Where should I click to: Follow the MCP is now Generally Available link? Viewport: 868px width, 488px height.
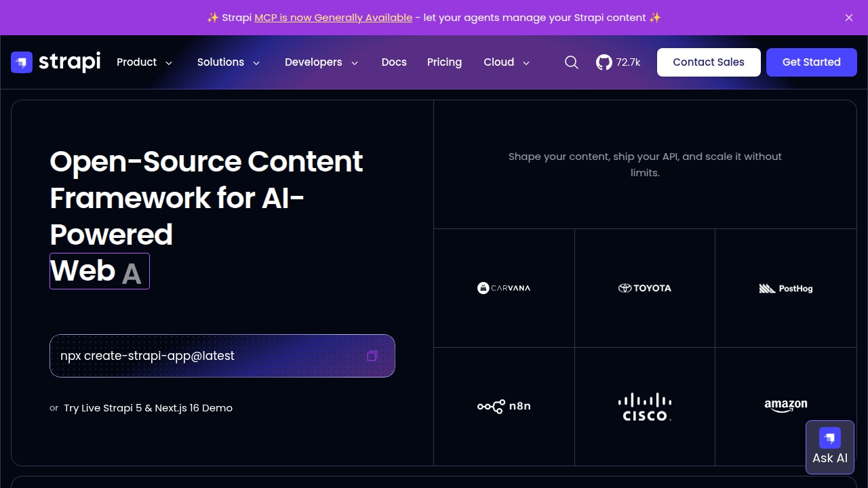click(333, 18)
